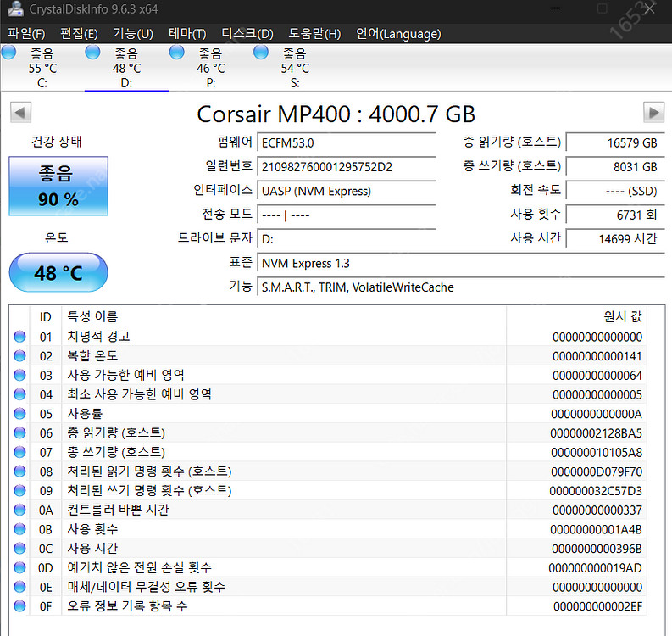Screen dimensions: 672x636
Task: Go to next disk with right arrow
Action: 653,113
